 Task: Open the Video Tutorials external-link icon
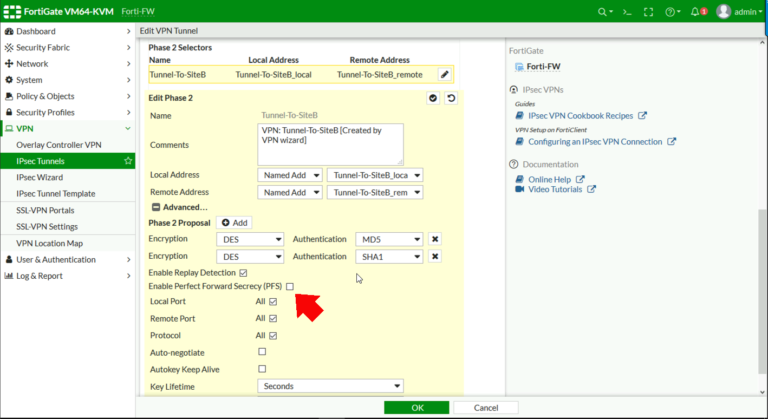tap(591, 189)
